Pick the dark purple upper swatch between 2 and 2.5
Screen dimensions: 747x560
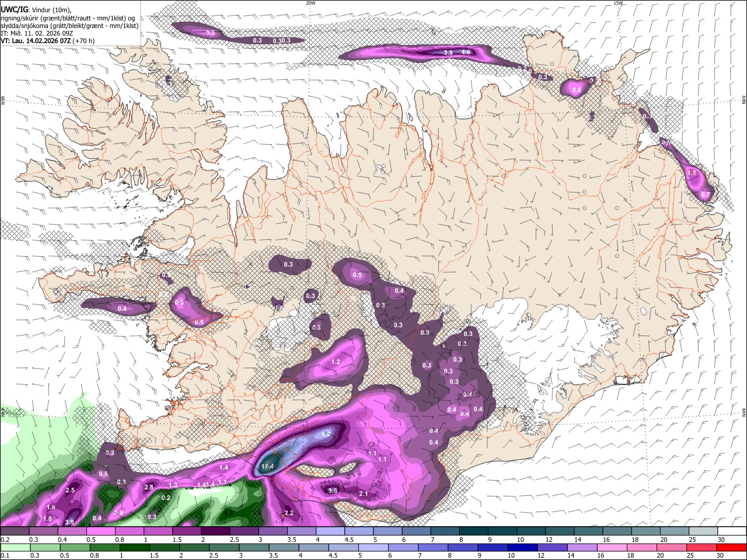(x=215, y=531)
